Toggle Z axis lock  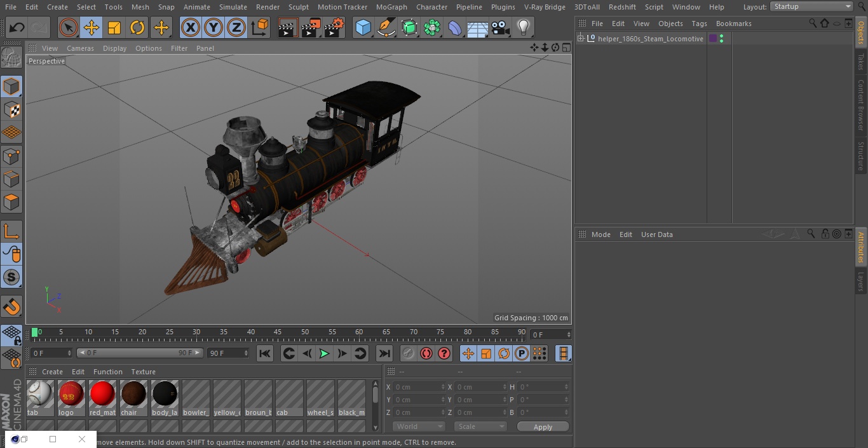click(236, 27)
